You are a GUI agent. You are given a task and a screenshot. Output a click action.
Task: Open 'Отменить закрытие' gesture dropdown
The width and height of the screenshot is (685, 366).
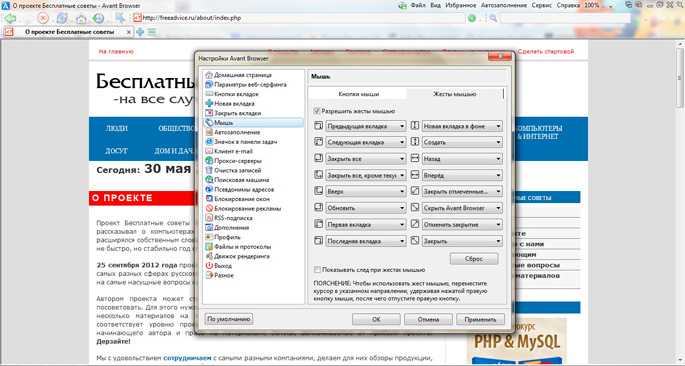tap(462, 225)
